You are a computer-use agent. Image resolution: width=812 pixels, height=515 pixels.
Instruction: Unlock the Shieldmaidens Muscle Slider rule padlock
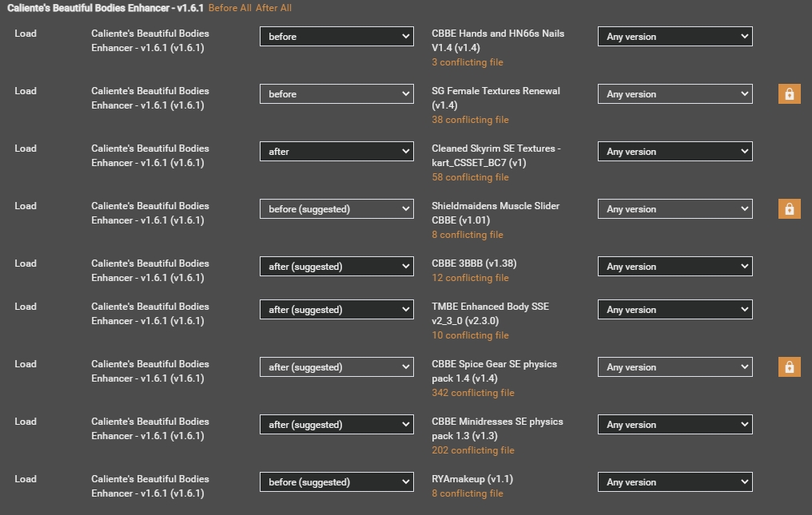789,208
